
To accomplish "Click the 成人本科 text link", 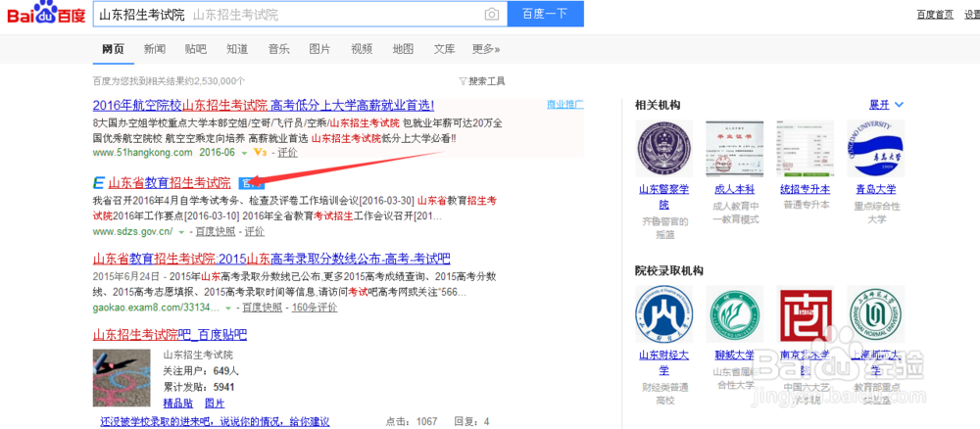I will point(734,189).
